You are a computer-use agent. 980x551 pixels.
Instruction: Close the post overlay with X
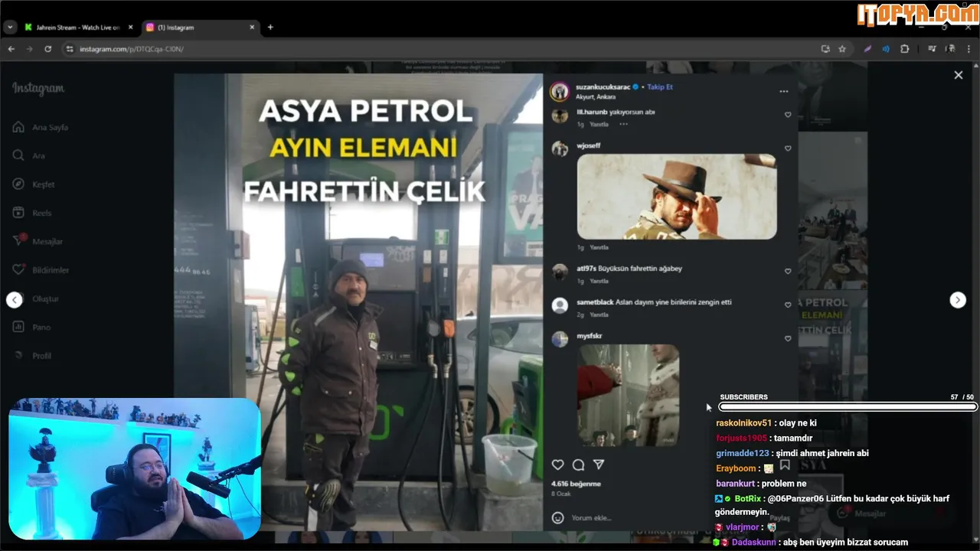click(958, 75)
